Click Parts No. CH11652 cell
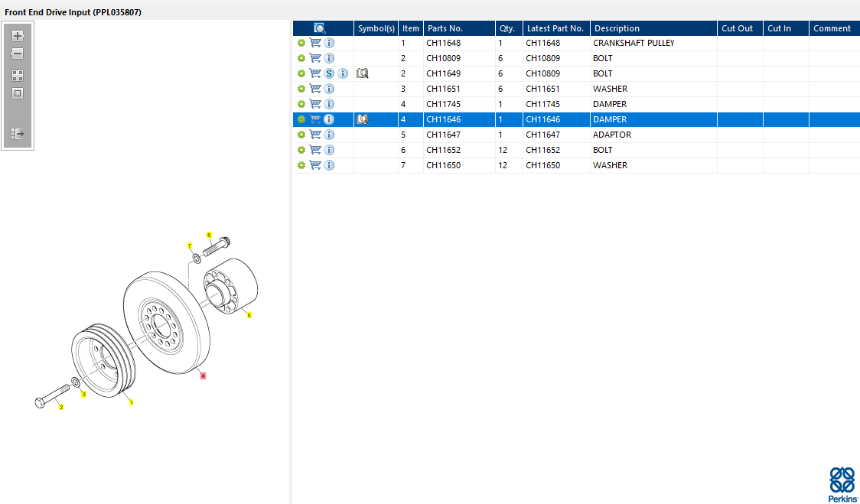860x504 pixels. (460, 150)
